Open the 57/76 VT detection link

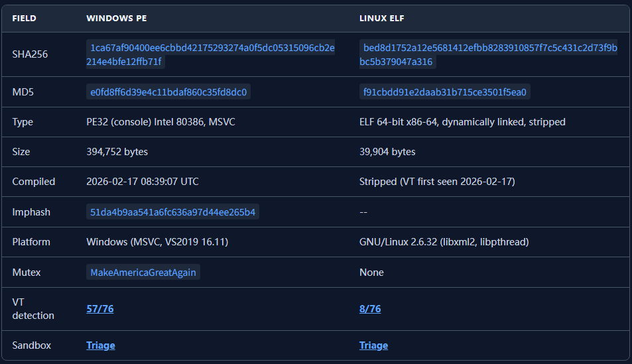point(100,308)
